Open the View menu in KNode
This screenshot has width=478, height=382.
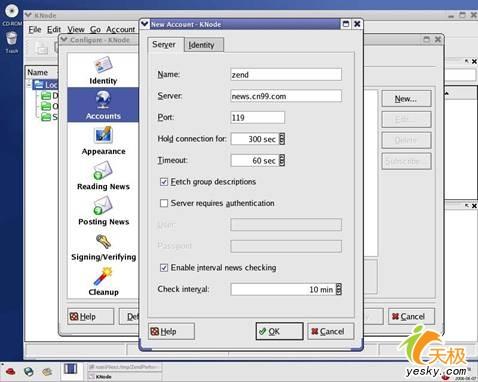tap(76, 30)
